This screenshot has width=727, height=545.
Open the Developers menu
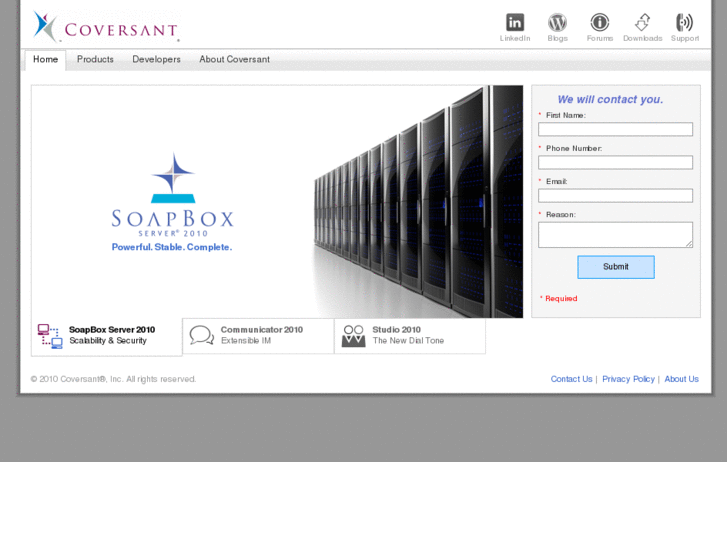click(156, 59)
